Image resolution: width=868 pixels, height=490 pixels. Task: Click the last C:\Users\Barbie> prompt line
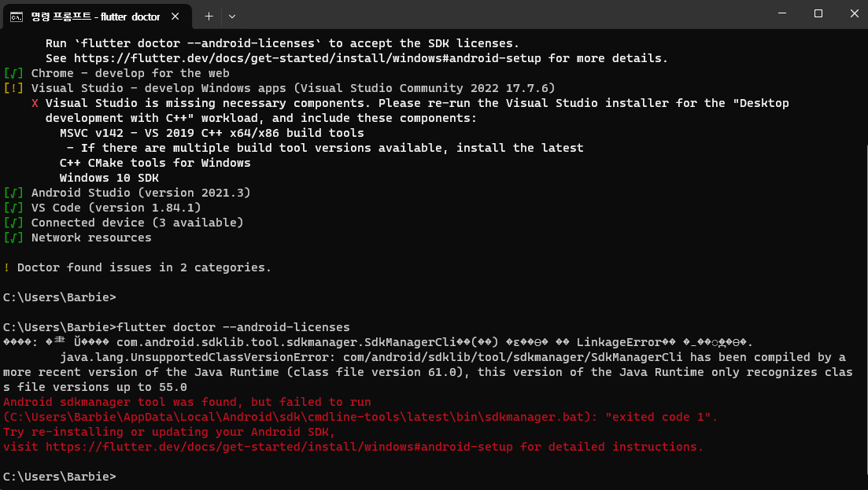(60, 477)
